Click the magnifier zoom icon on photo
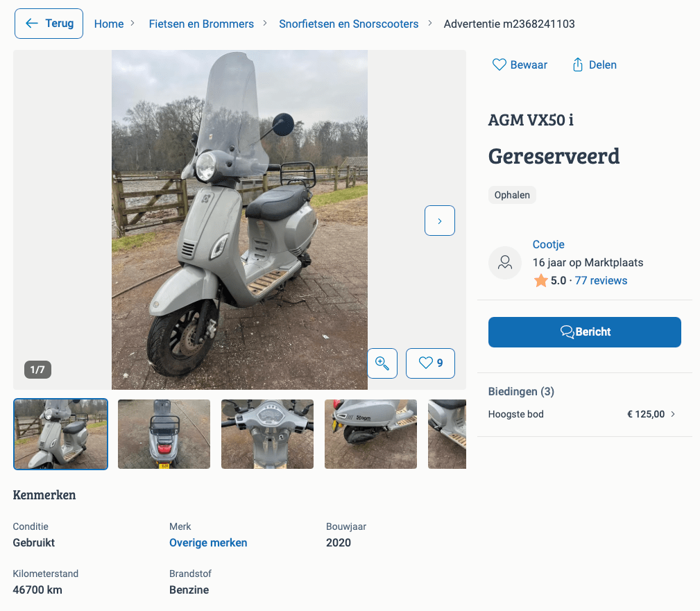 [x=382, y=363]
